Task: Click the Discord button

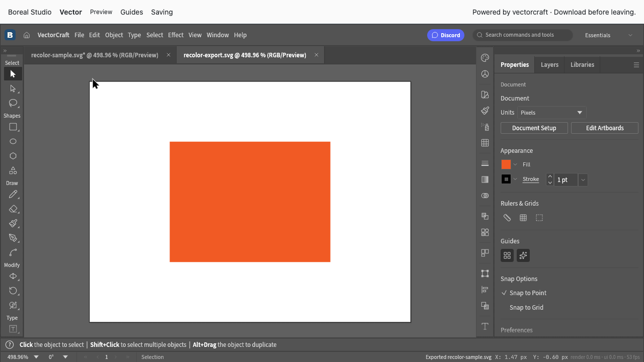Action: coord(446,35)
